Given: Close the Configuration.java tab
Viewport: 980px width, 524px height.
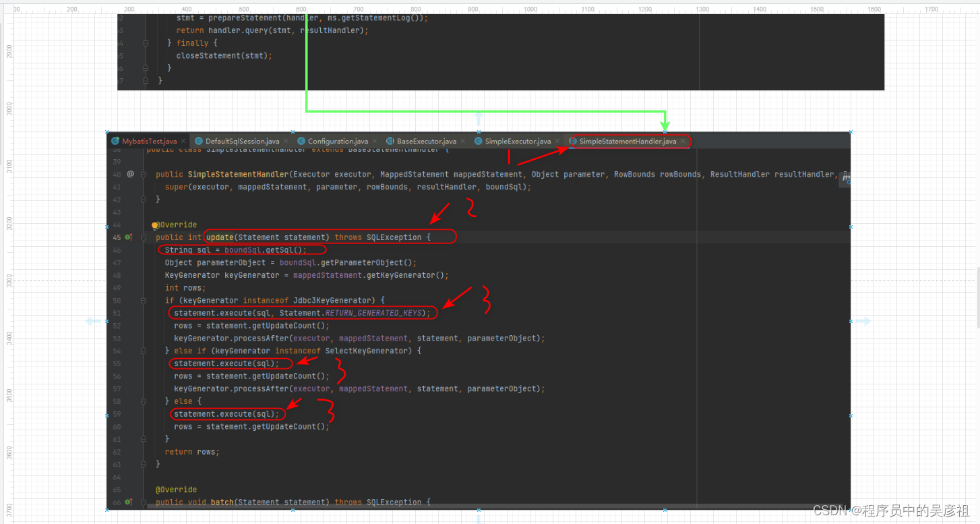Looking at the screenshot, I should click(x=374, y=142).
